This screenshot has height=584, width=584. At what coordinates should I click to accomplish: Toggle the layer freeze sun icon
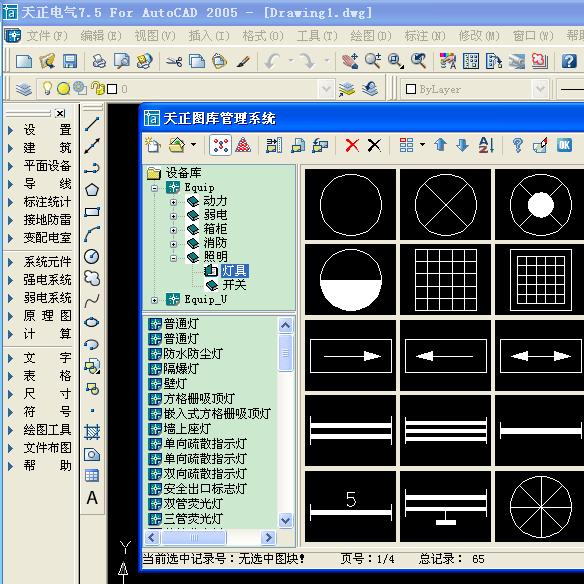coord(63,89)
